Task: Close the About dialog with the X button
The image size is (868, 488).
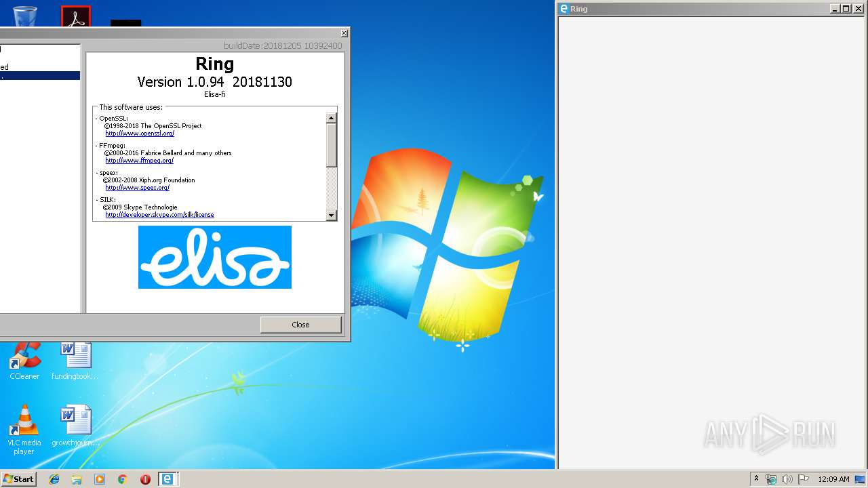Action: pyautogui.click(x=344, y=33)
